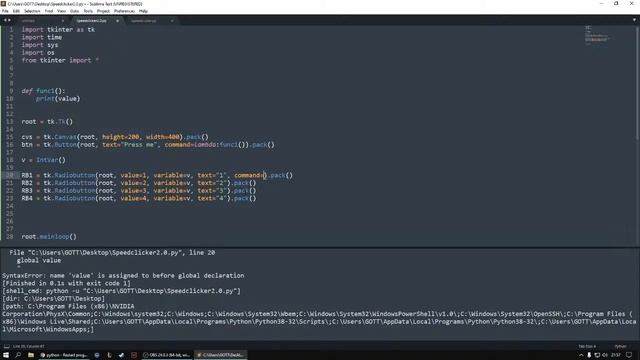Open the Selection menu
Screen dimensions: 640x360
tap(32, 11)
